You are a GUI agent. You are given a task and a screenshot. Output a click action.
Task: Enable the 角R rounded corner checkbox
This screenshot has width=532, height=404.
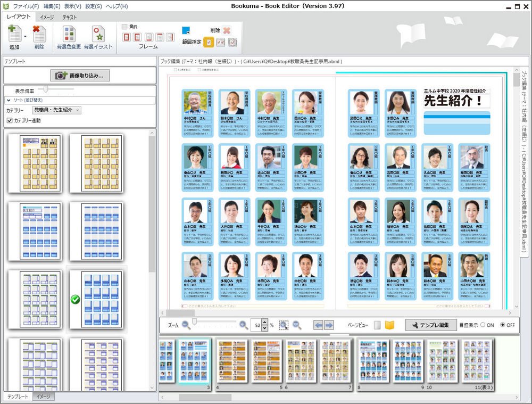124,27
